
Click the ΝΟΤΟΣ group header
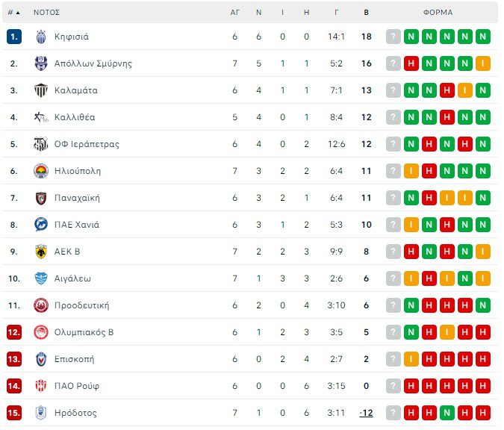(x=46, y=13)
